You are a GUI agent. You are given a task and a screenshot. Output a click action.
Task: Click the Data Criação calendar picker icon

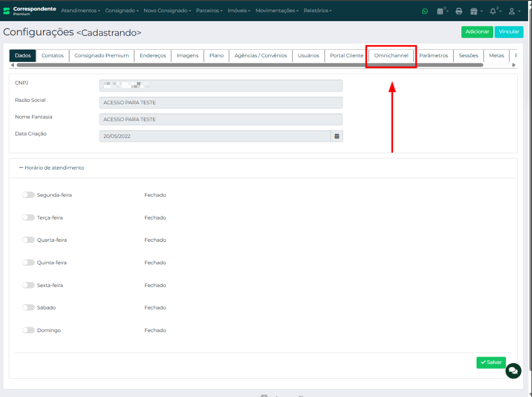pyautogui.click(x=337, y=136)
